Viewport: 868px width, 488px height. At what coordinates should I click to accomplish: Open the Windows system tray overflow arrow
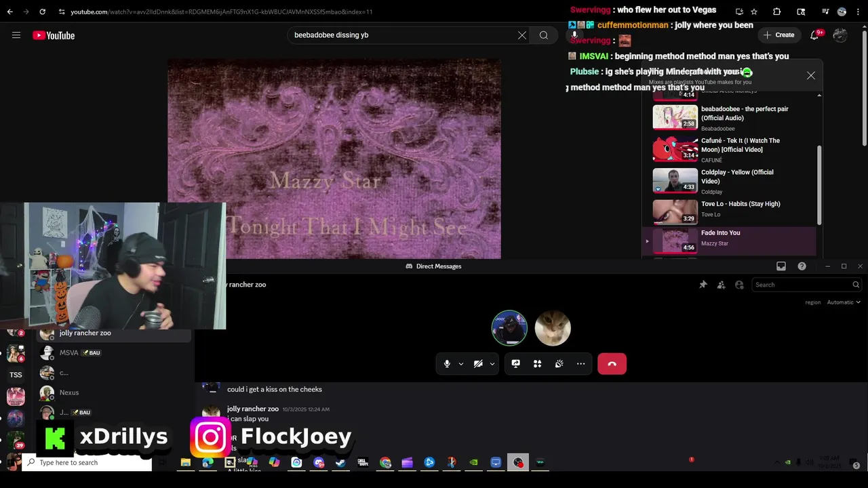tap(776, 462)
